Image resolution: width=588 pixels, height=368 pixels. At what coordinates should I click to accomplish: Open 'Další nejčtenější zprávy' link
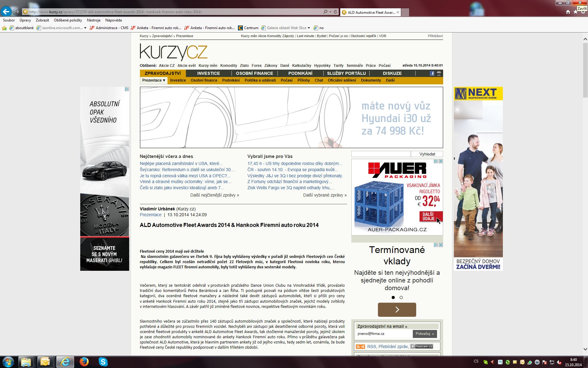215,195
